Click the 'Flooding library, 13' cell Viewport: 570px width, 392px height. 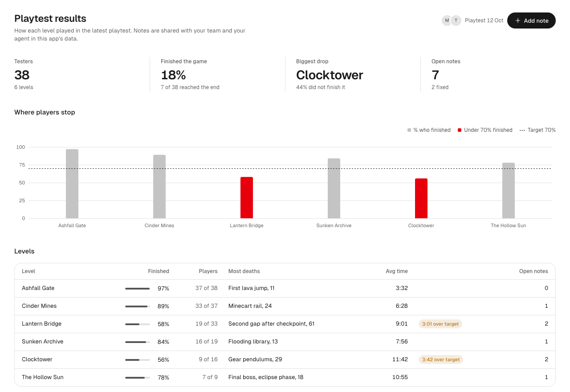coord(253,342)
